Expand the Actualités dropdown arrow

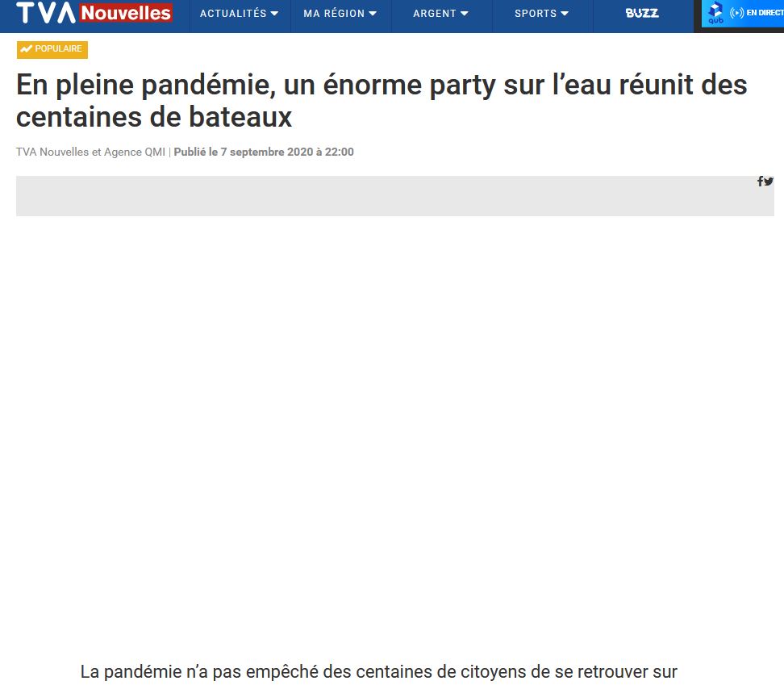[274, 14]
